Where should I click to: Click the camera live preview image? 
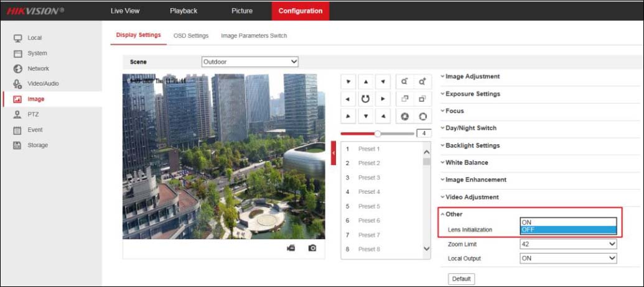pos(223,156)
